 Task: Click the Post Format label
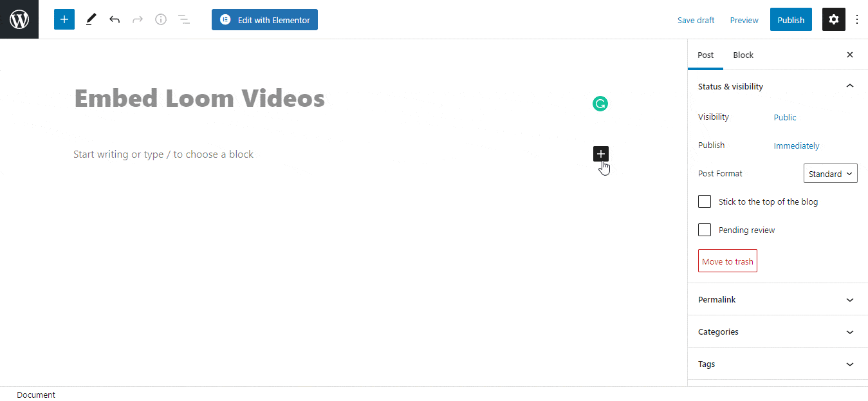click(x=720, y=174)
